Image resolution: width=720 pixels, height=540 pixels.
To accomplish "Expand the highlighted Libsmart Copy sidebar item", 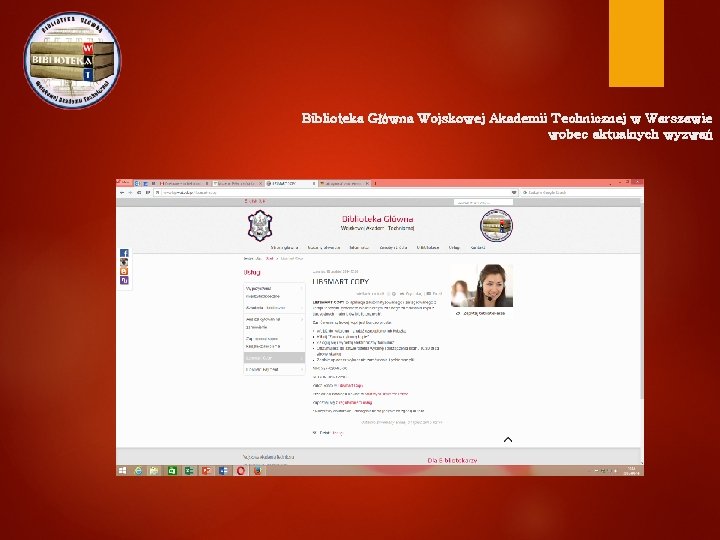I will coord(274,358).
